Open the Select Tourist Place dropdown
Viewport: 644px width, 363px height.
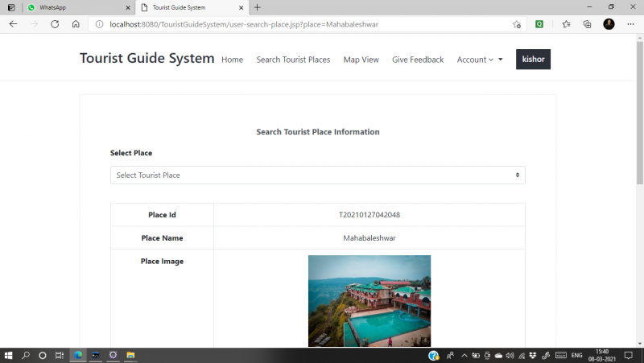[317, 175]
